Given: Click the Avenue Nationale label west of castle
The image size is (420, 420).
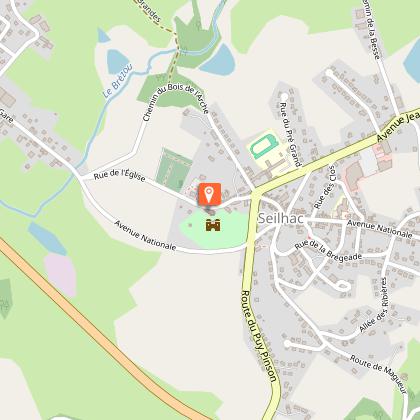Looking at the screenshot, I should (x=145, y=235).
